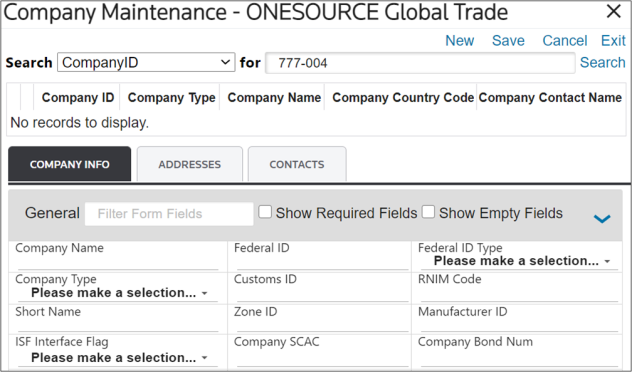
Task: Sort by the Company Type column header
Action: 171,98
